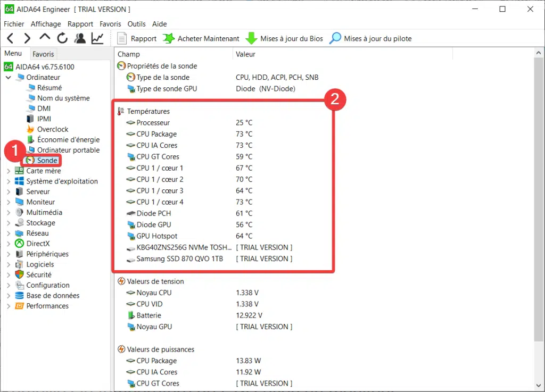Click the magnifier driver update icon
545x392 pixels.
(335, 38)
